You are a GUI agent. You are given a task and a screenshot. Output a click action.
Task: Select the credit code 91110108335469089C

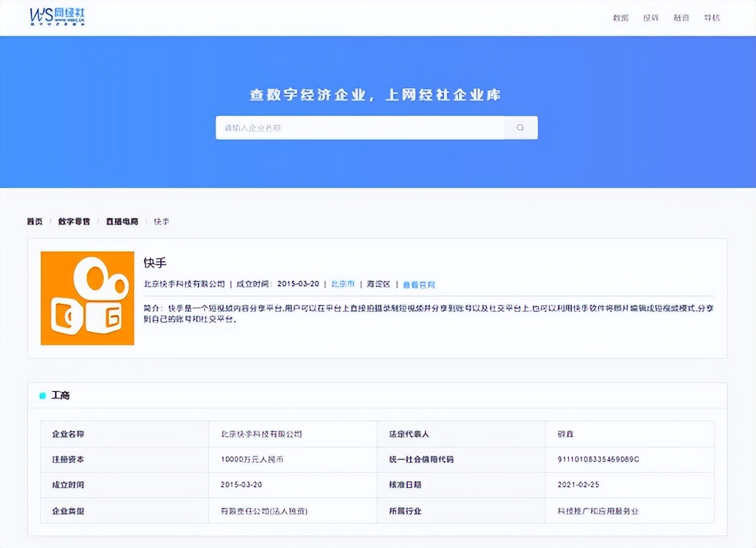click(598, 459)
